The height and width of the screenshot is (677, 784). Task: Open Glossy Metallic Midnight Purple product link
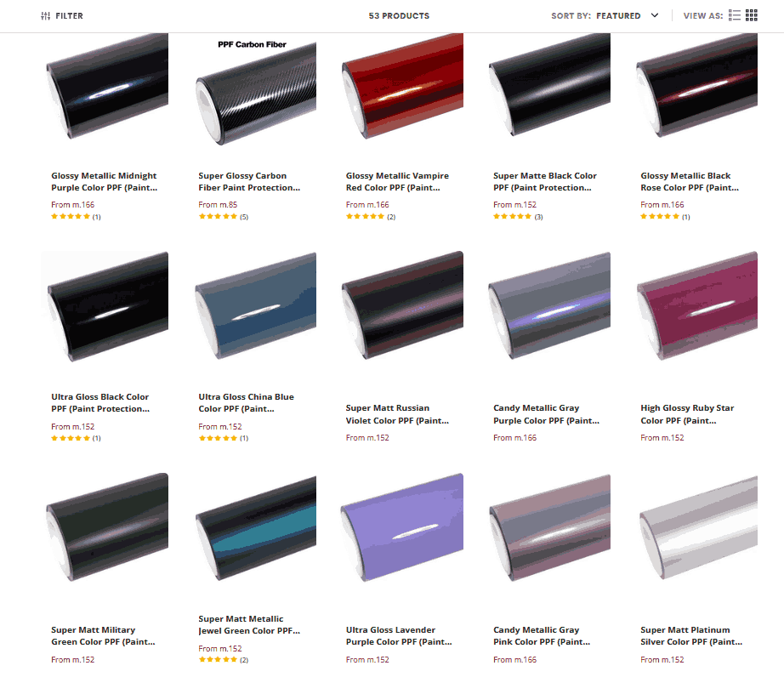[104, 182]
